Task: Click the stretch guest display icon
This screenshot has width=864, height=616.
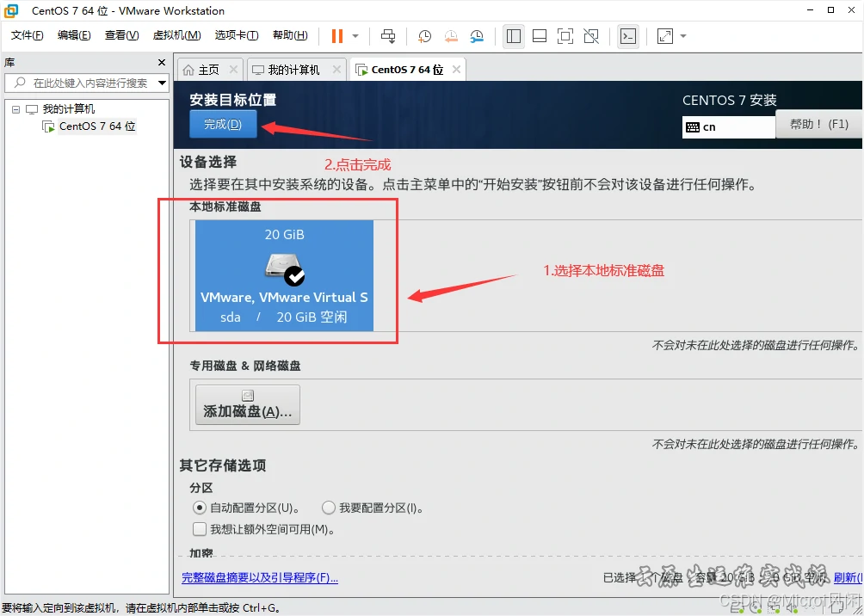Action: [x=665, y=36]
